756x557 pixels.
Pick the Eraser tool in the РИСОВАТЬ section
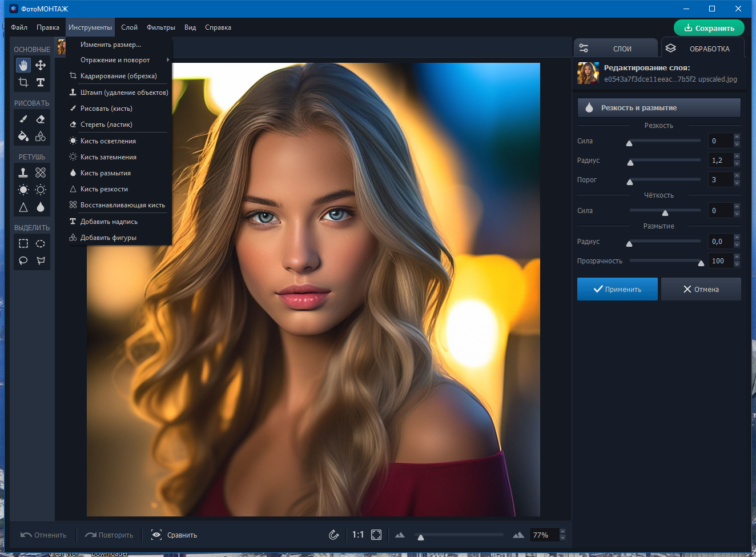coord(41,119)
